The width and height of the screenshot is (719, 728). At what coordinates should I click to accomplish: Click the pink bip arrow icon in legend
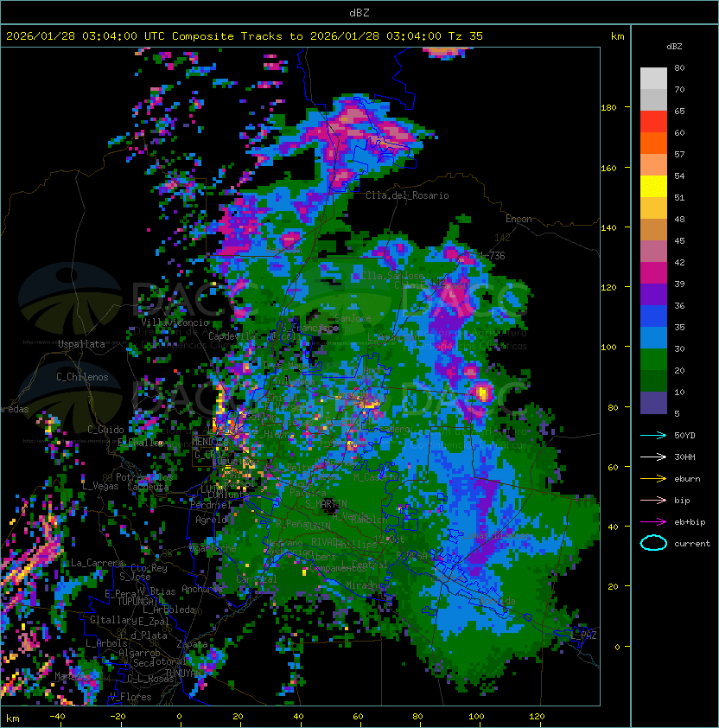653,500
